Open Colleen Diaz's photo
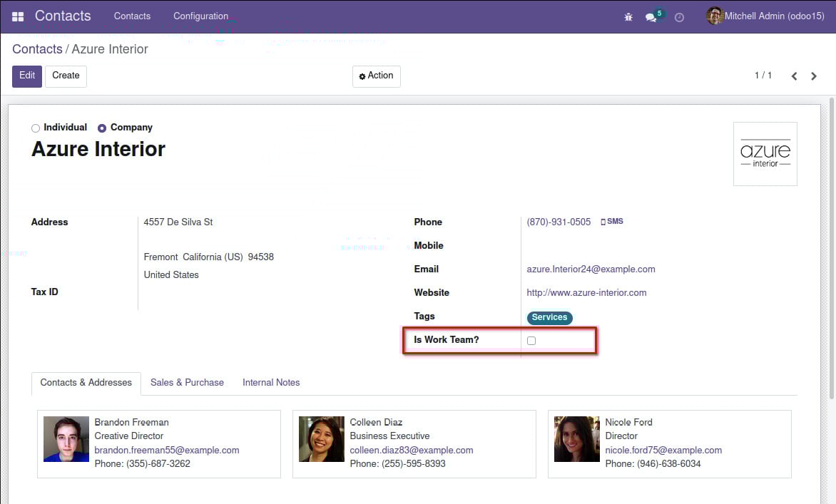 (322, 439)
